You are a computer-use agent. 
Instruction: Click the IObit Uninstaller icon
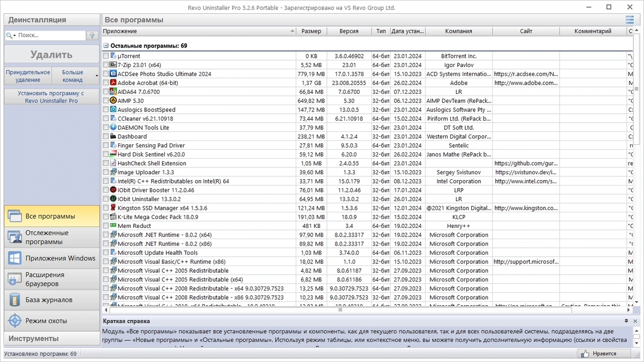pyautogui.click(x=113, y=199)
